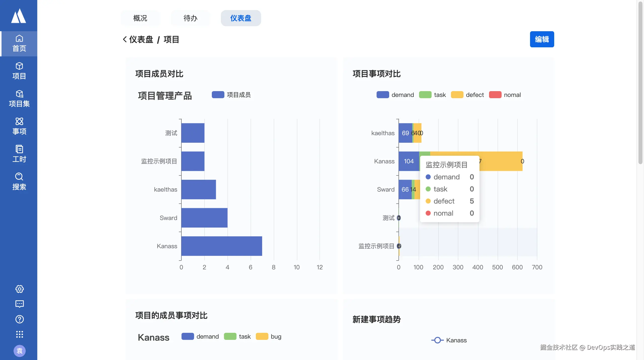The image size is (644, 360).
Task: Toggle the demand series in 项目事项对比 legend
Action: click(383, 95)
